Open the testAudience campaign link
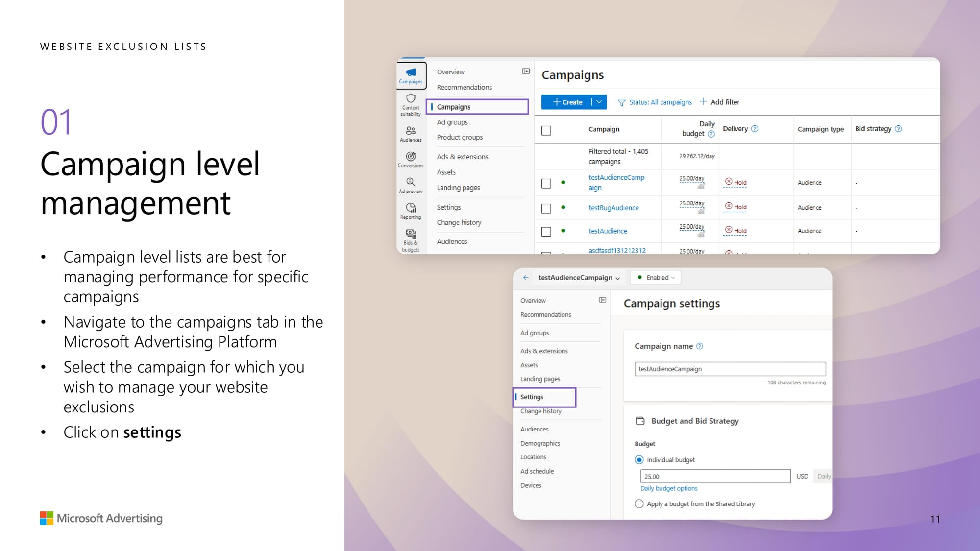The height and width of the screenshot is (551, 980). tap(608, 231)
